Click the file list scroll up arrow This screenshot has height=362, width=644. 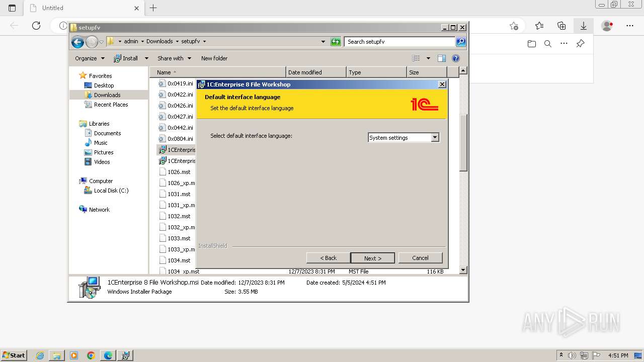(463, 71)
